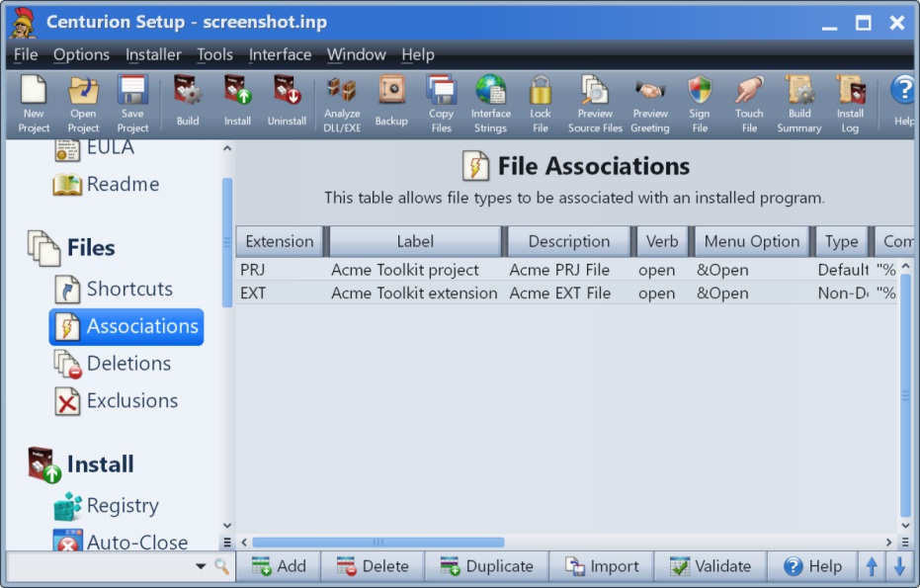Screen dimensions: 920x588
Task: Open the Installer menu
Action: click(153, 55)
